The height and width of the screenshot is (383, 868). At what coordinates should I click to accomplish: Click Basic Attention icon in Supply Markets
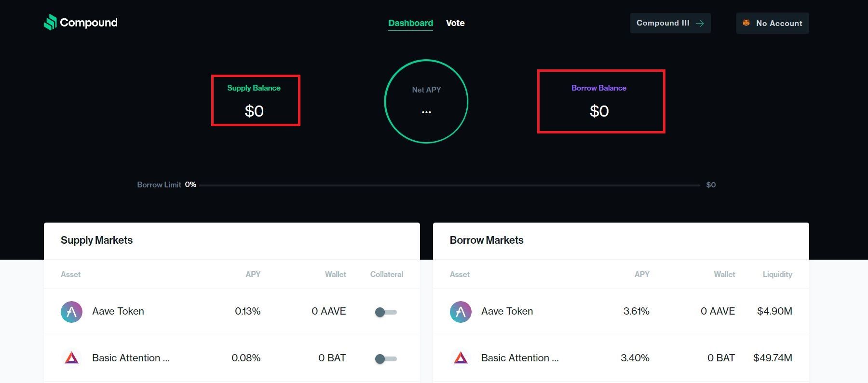71,358
